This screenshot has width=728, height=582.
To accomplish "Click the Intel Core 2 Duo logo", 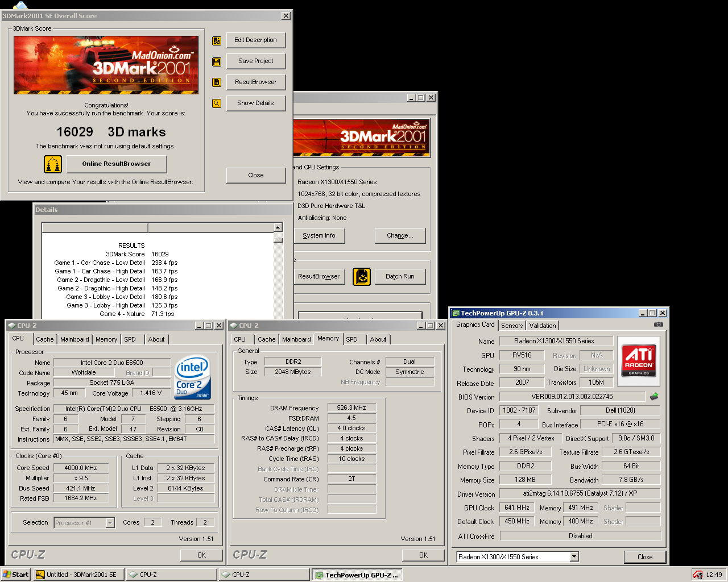I will [193, 377].
